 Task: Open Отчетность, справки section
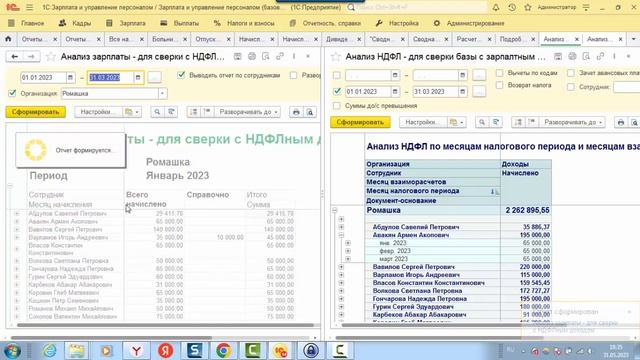pos(325,23)
